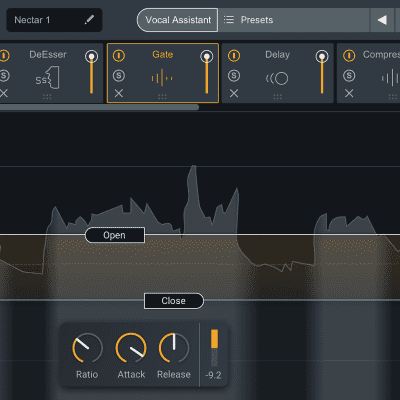The height and width of the screenshot is (400, 400).
Task: Open the Presets list
Action: point(248,20)
